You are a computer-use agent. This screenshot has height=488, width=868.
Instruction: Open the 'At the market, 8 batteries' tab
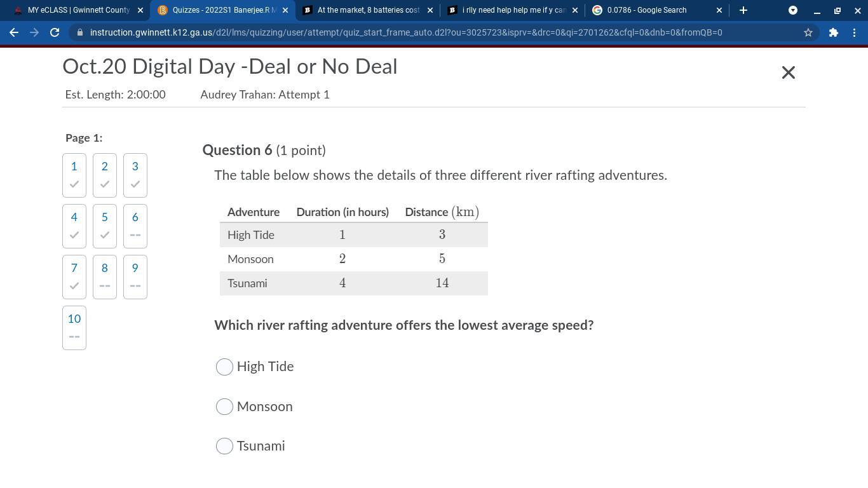click(365, 10)
